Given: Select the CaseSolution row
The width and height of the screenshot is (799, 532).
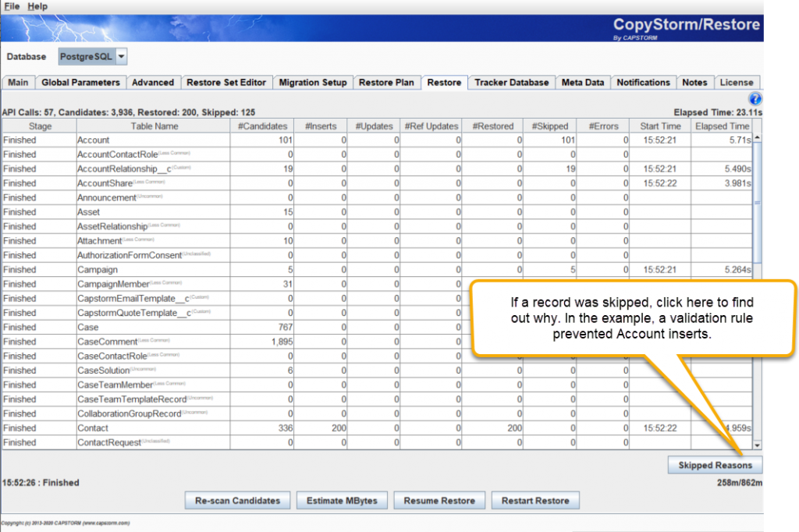Looking at the screenshot, I should (378, 371).
